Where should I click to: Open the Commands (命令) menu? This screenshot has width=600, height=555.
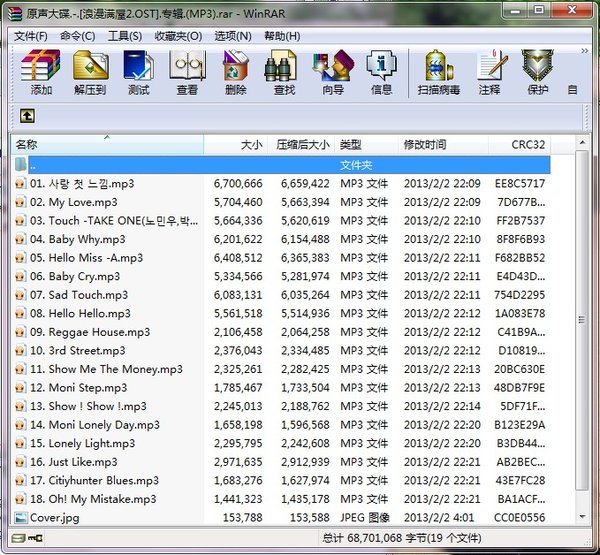pos(78,36)
